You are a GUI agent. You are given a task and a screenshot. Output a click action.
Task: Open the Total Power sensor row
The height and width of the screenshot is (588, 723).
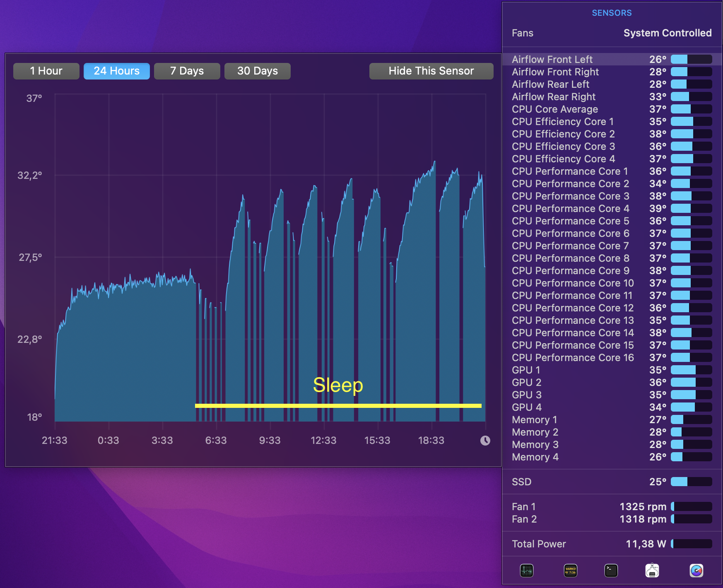click(612, 544)
